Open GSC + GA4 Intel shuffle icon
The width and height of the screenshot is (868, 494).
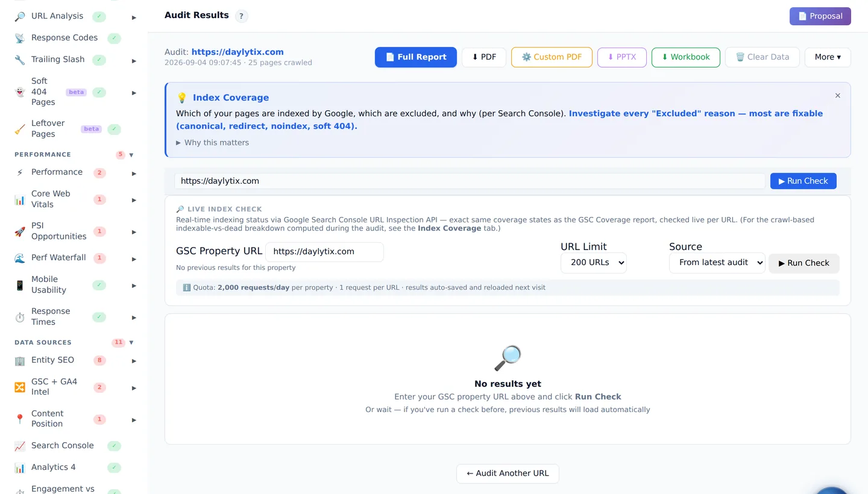pos(20,387)
